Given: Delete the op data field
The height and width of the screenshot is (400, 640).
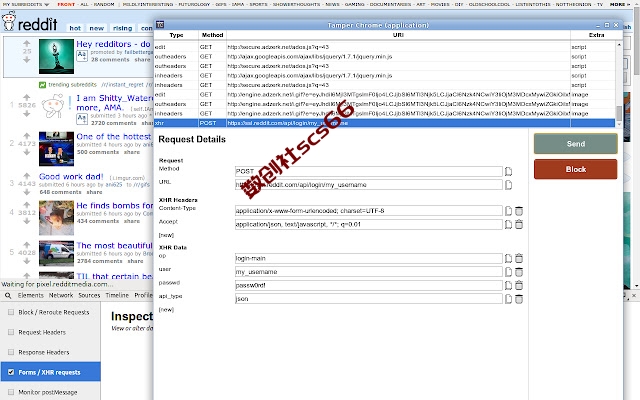Looking at the screenshot, I should [519, 258].
